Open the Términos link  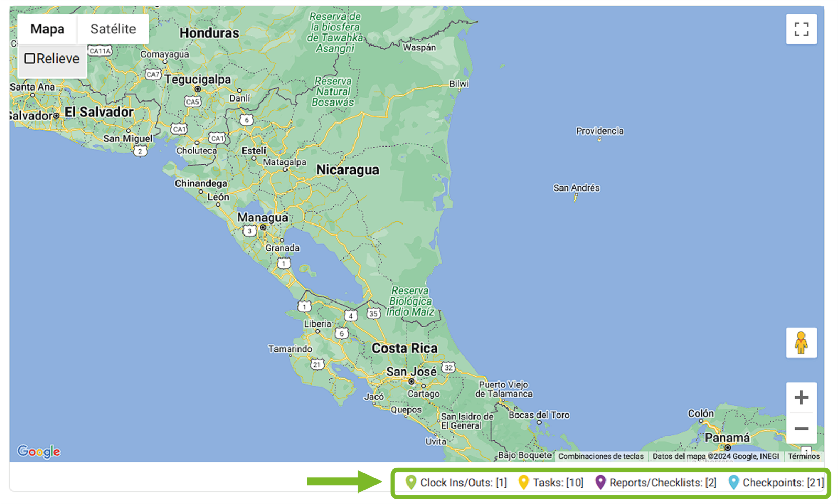click(x=803, y=456)
